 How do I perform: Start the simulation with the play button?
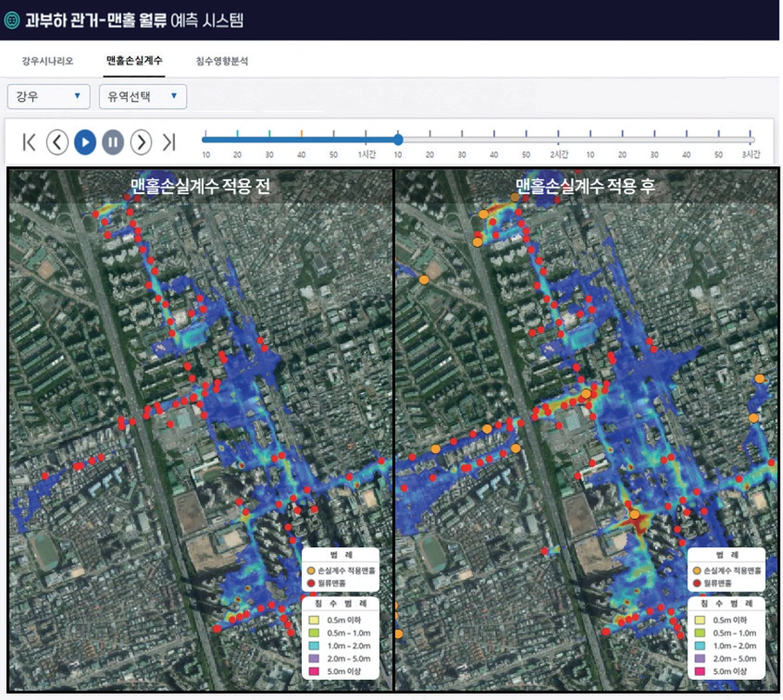[x=85, y=143]
